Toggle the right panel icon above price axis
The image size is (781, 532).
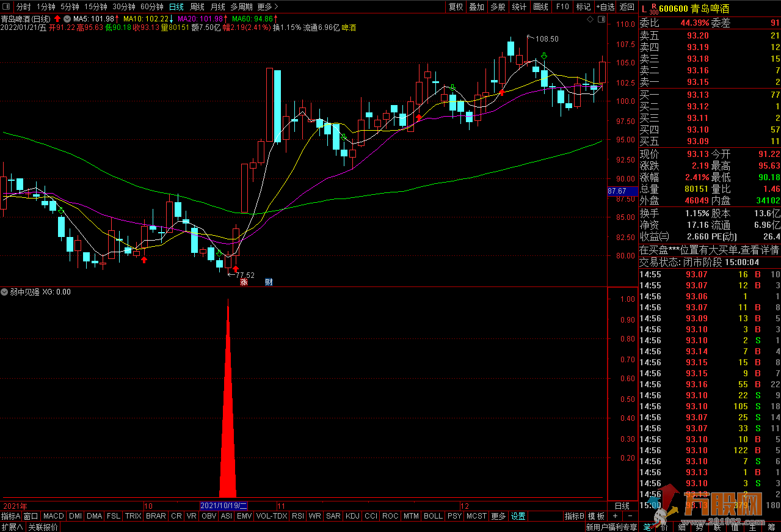click(601, 20)
